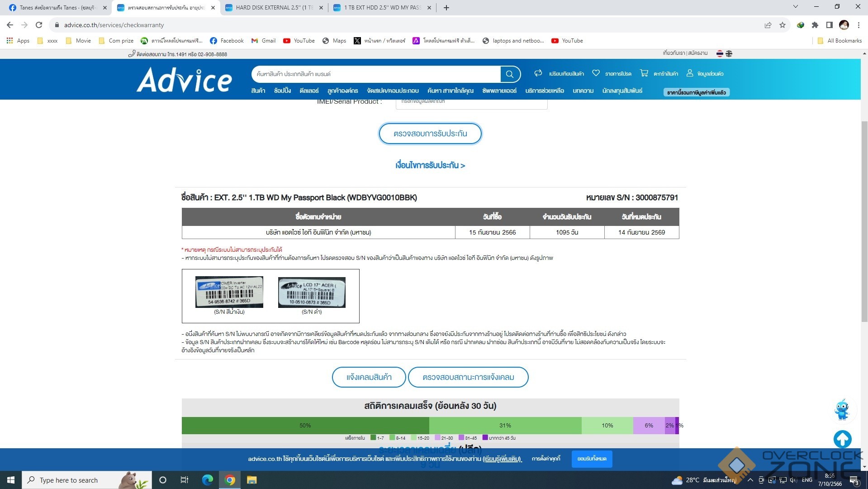The width and height of the screenshot is (868, 489).
Task: Click the magnifier search icon in Advice header
Action: [510, 74]
